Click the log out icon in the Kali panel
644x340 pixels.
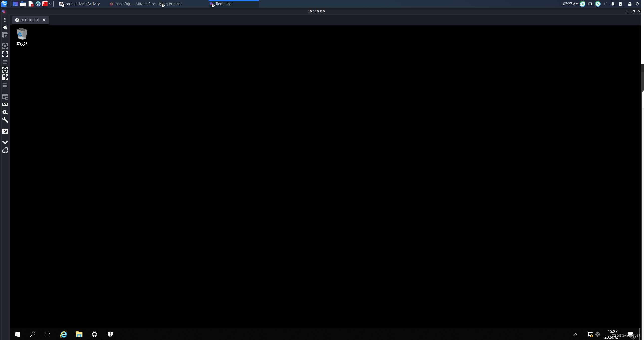click(x=638, y=4)
